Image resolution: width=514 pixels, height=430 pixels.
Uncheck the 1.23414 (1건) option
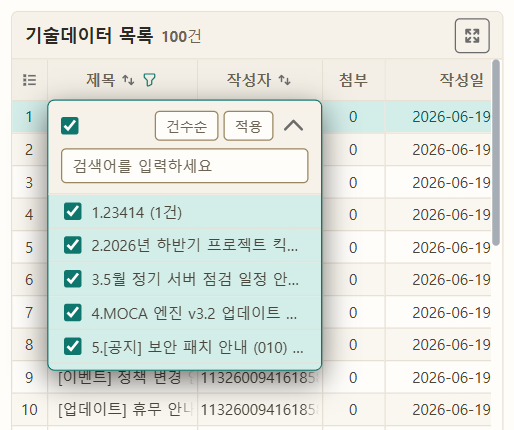pos(73,212)
